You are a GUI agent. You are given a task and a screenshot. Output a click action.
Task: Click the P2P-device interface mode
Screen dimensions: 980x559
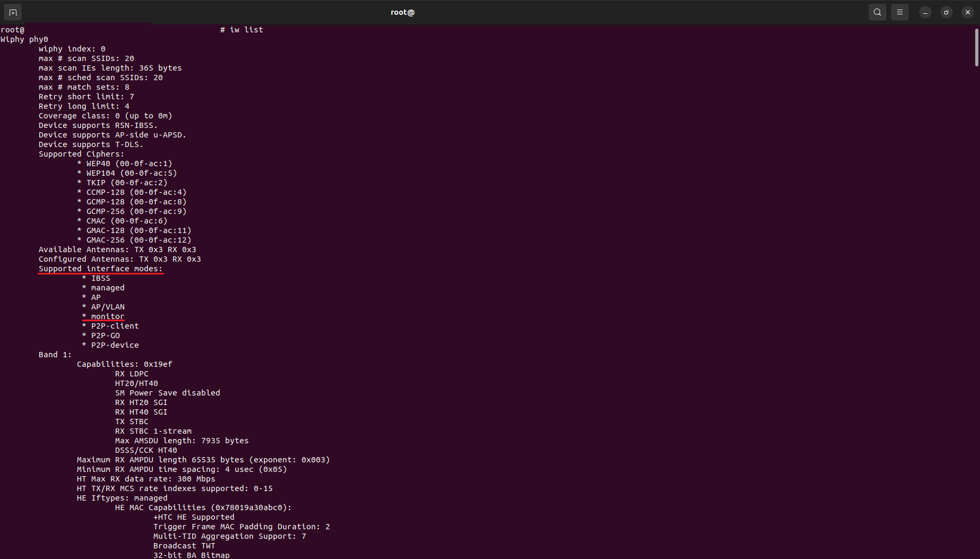pos(110,345)
